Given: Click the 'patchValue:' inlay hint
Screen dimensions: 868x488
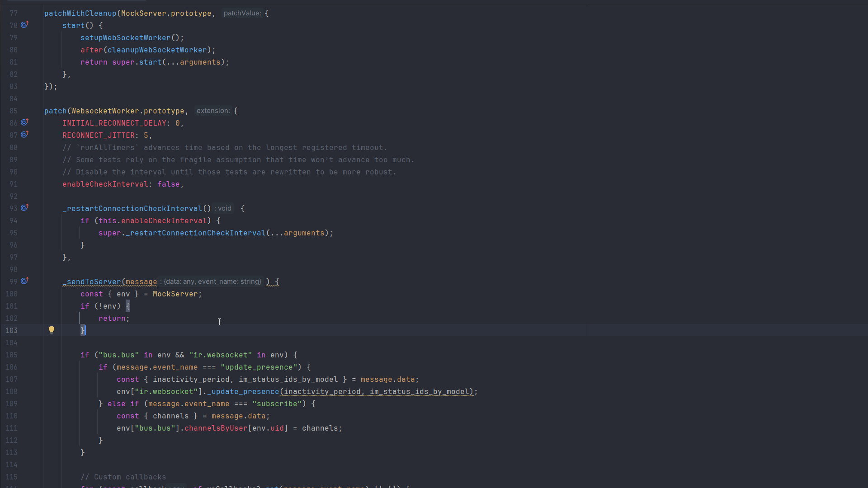Looking at the screenshot, I should 242,13.
